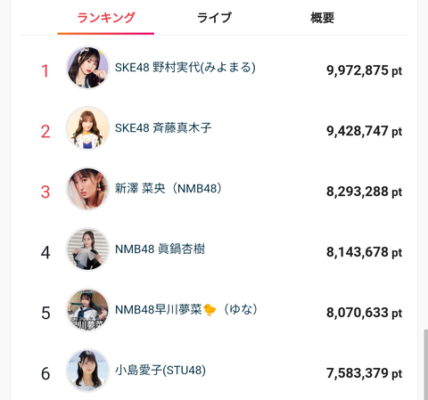Open avatar of SKE48 斉藤真木子
This screenshot has width=428, height=400.
tap(88, 128)
